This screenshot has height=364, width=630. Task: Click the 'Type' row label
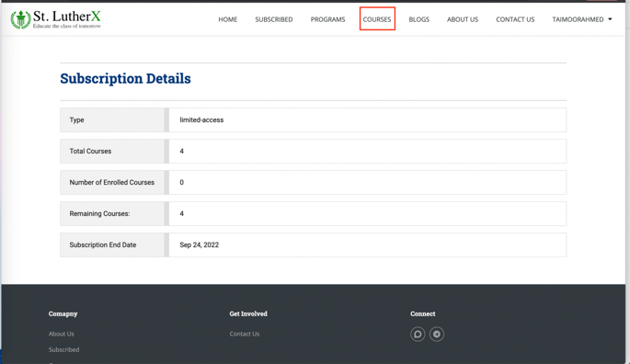tap(76, 119)
